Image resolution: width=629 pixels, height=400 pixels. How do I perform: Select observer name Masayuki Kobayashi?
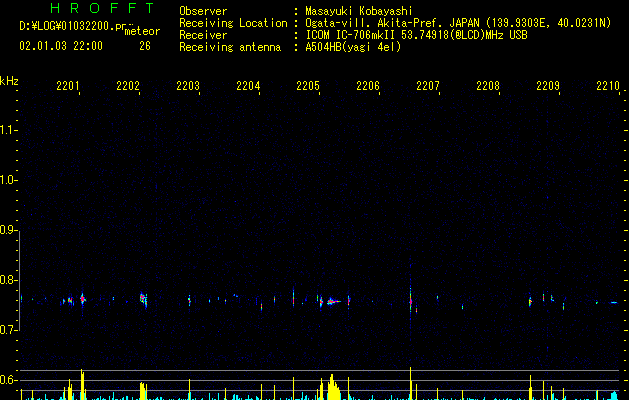click(359, 11)
